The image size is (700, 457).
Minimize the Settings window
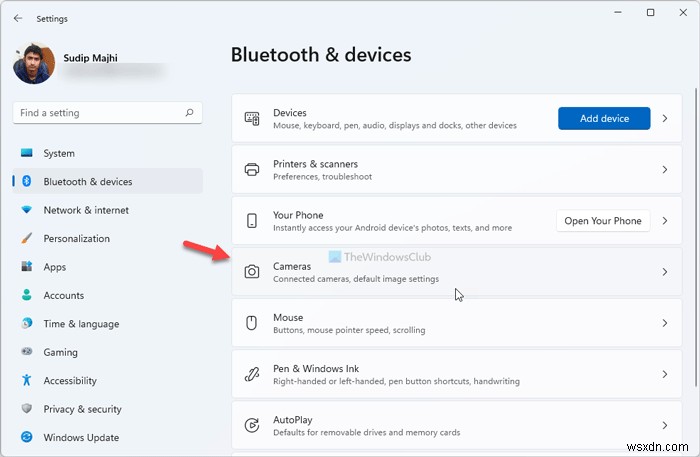point(618,12)
